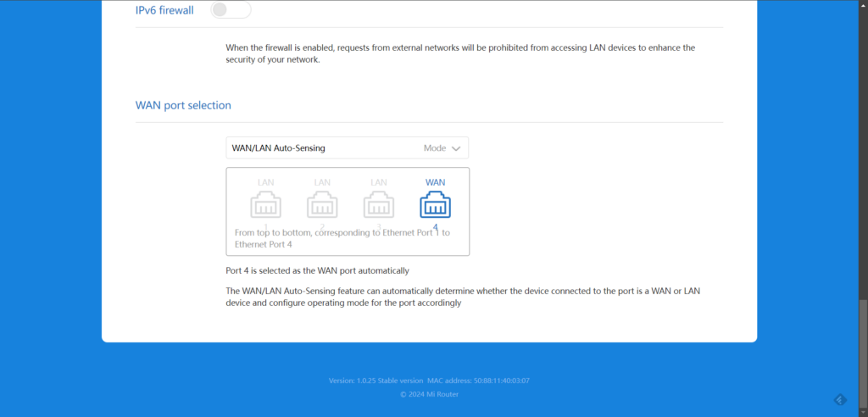
Task: Open the WAN/LAN Auto-Sensing mode dropdown
Action: [x=347, y=147]
